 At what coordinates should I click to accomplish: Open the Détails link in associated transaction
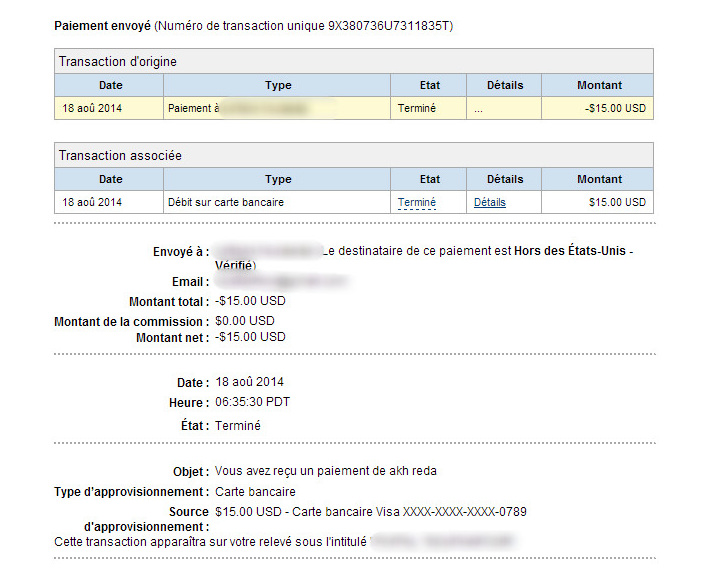(x=490, y=202)
